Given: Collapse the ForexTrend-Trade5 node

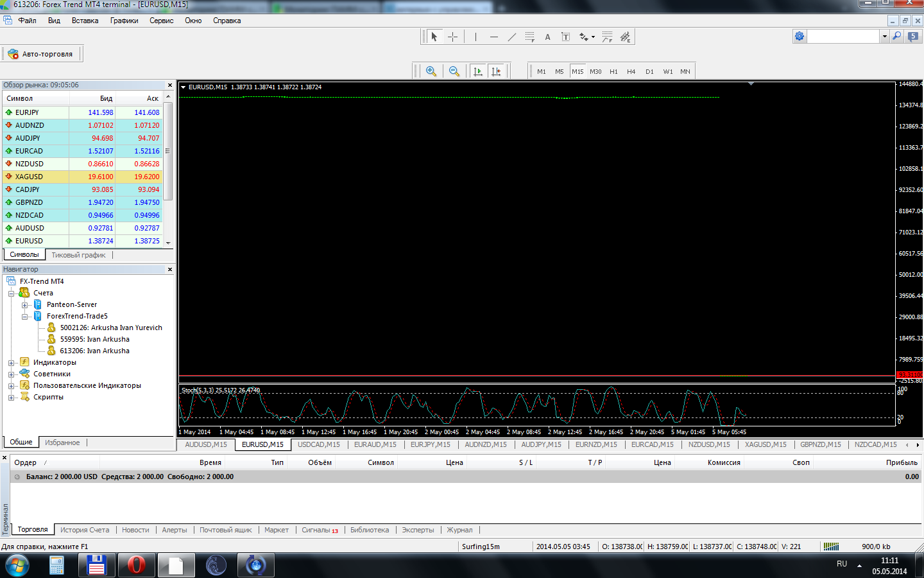Looking at the screenshot, I should click(x=24, y=317).
